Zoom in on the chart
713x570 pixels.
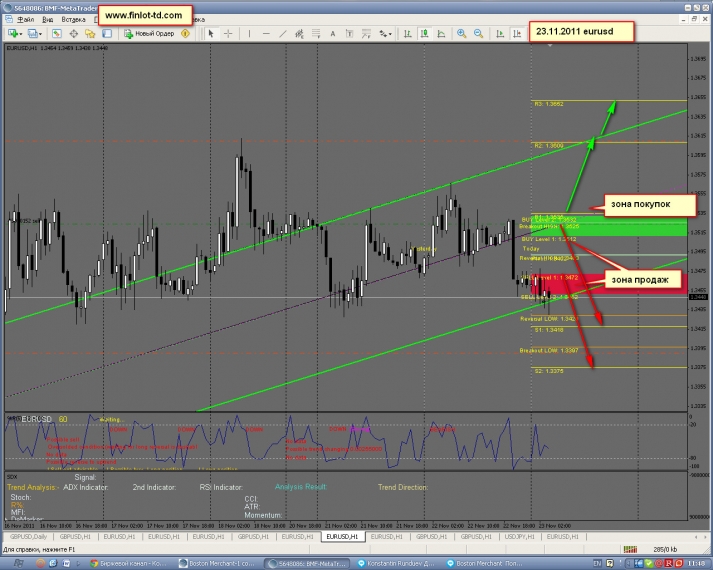(x=462, y=33)
